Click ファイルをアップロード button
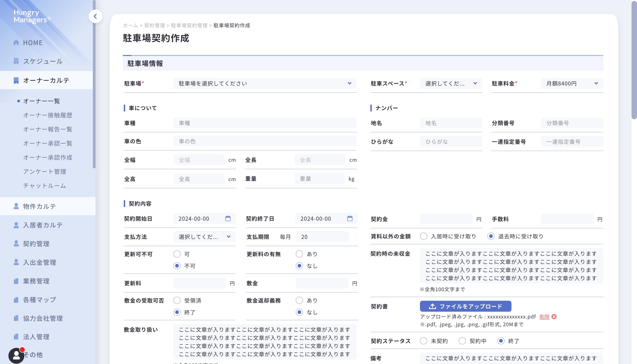 (x=465, y=306)
